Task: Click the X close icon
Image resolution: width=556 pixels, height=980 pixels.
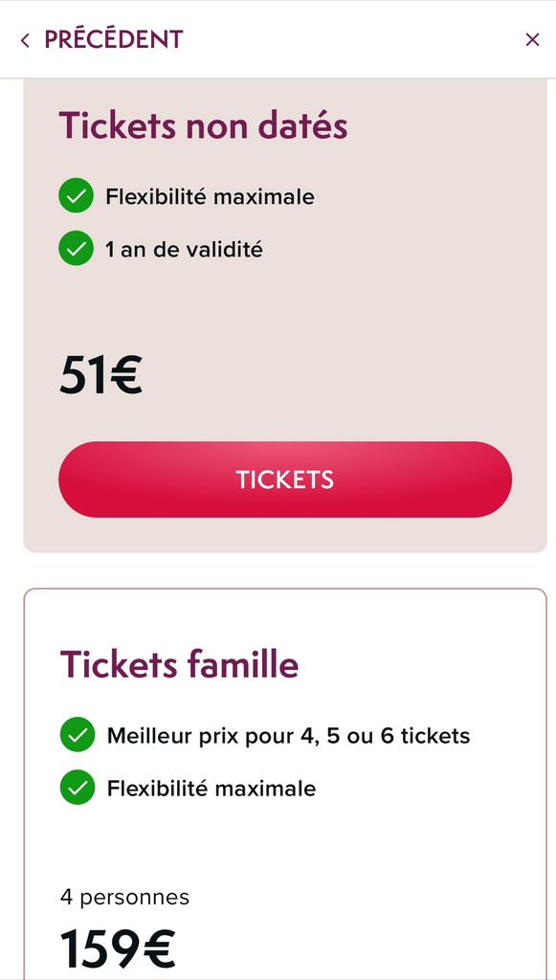Action: tap(532, 39)
